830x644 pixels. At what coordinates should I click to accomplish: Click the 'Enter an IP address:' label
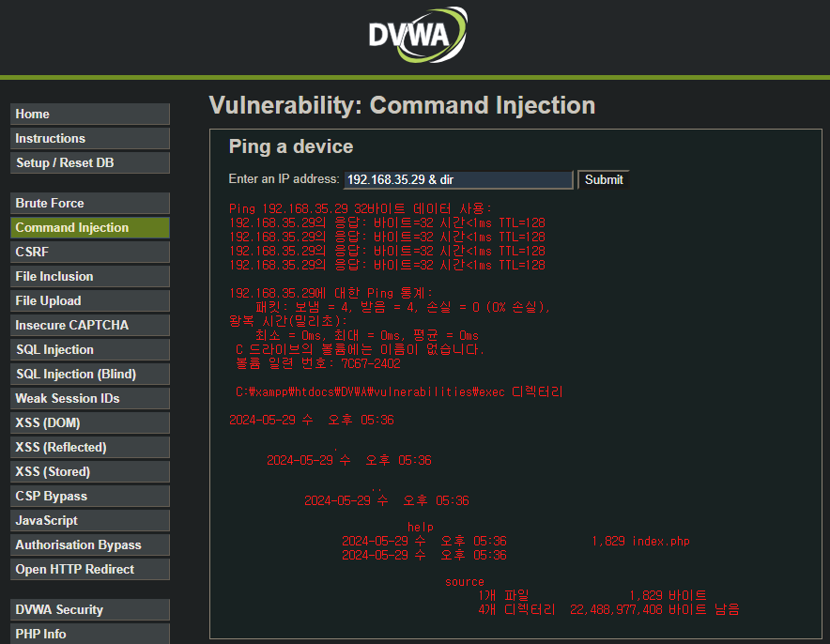tap(284, 179)
